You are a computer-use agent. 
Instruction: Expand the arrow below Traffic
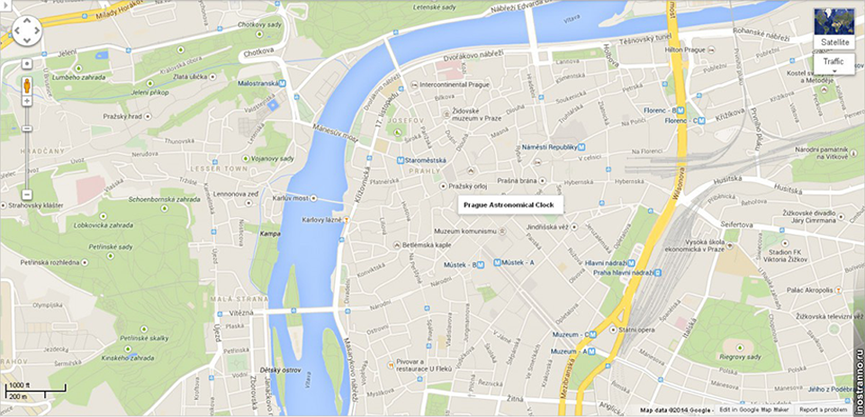point(834,71)
